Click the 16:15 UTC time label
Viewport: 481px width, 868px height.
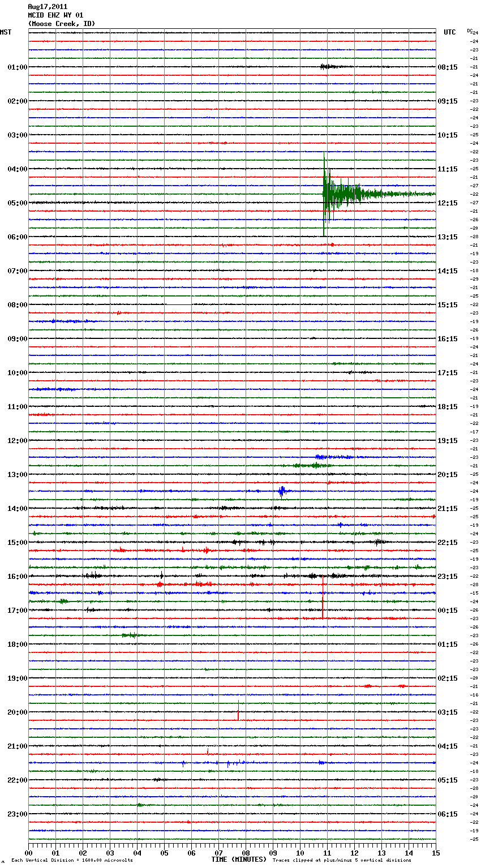pos(448,339)
